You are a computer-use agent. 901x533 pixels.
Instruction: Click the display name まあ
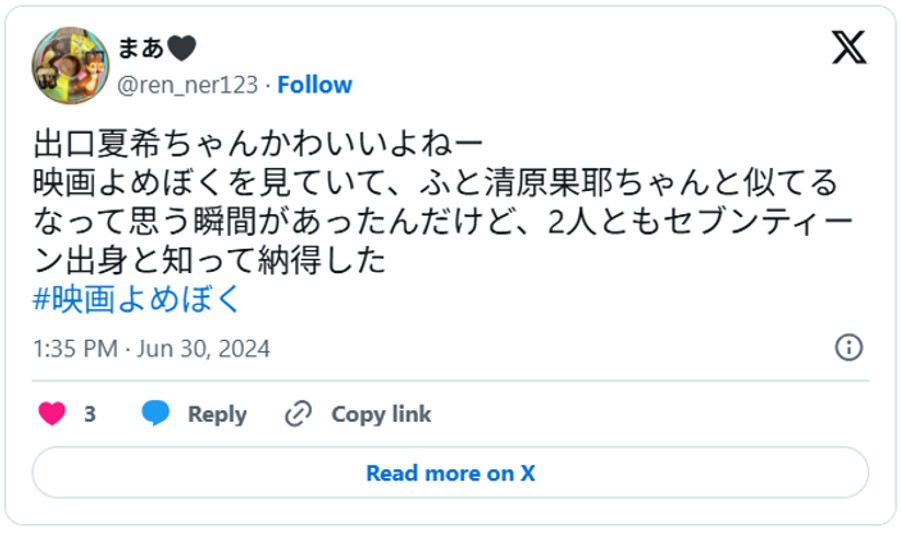(141, 48)
